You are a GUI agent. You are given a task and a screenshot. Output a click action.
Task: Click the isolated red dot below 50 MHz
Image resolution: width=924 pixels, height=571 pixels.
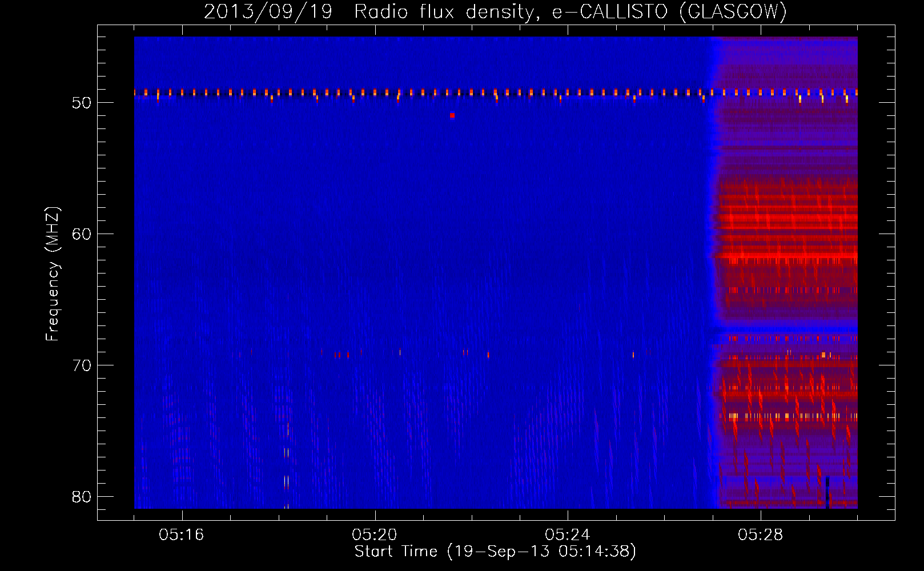point(452,115)
